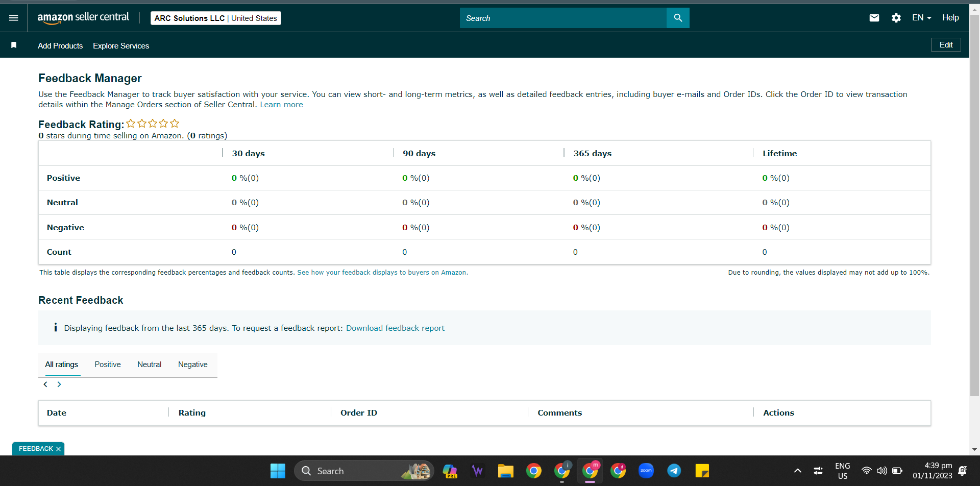Click the Rating column header
This screenshot has height=486, width=980.
(192, 413)
